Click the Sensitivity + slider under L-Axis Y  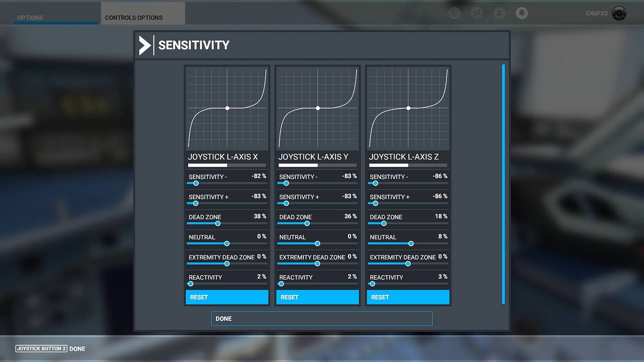pos(286,203)
